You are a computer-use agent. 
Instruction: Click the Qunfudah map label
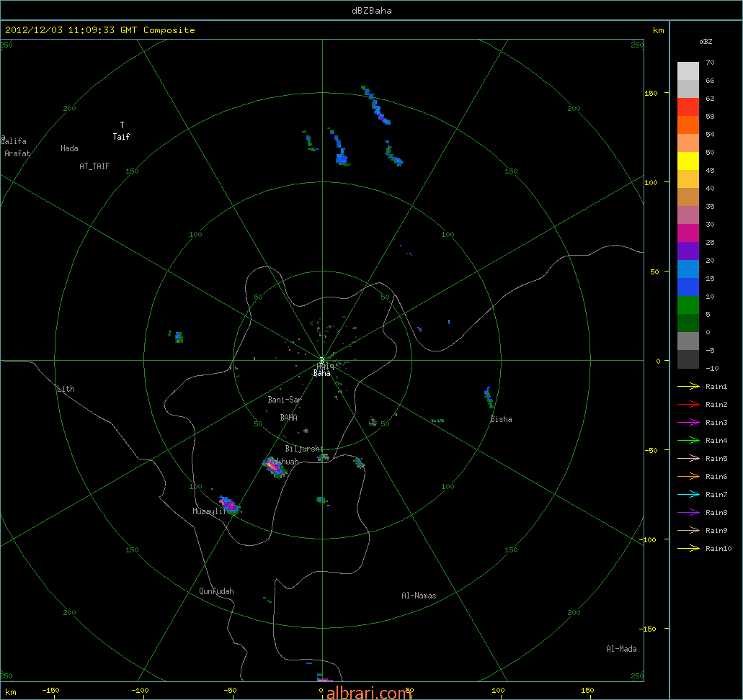[216, 591]
